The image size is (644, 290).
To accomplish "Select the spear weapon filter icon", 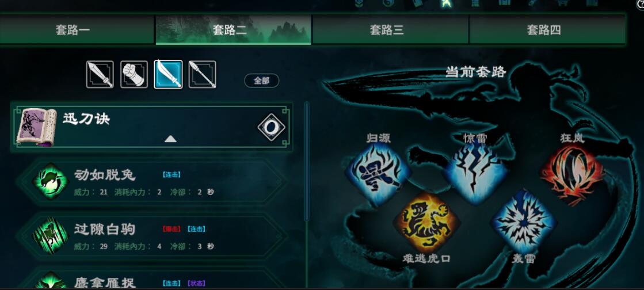I will point(202,74).
